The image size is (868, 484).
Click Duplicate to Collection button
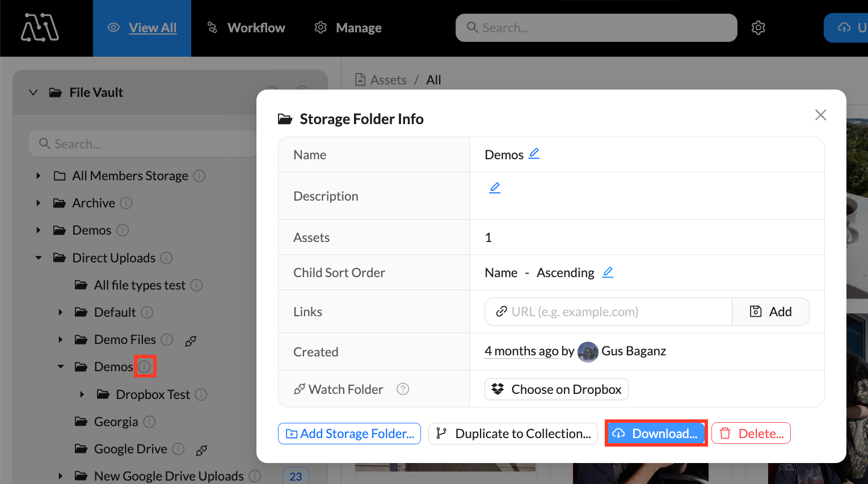(513, 434)
